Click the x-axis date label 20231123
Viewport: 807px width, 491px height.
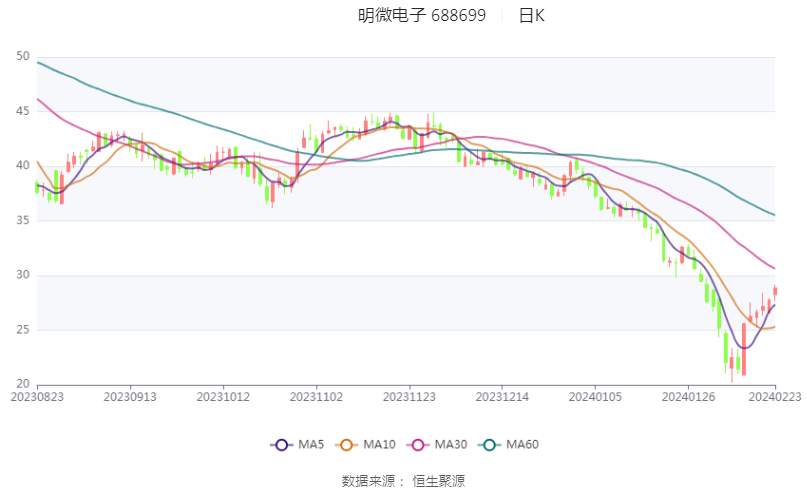(x=409, y=397)
